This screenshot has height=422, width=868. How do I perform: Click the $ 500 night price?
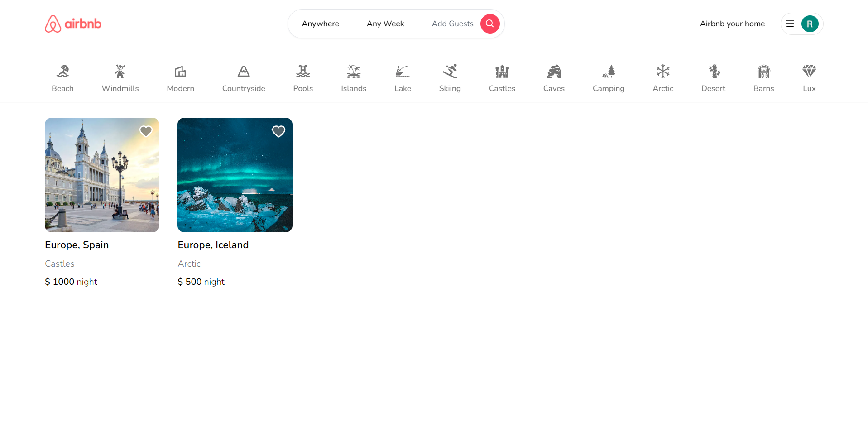[201, 282]
